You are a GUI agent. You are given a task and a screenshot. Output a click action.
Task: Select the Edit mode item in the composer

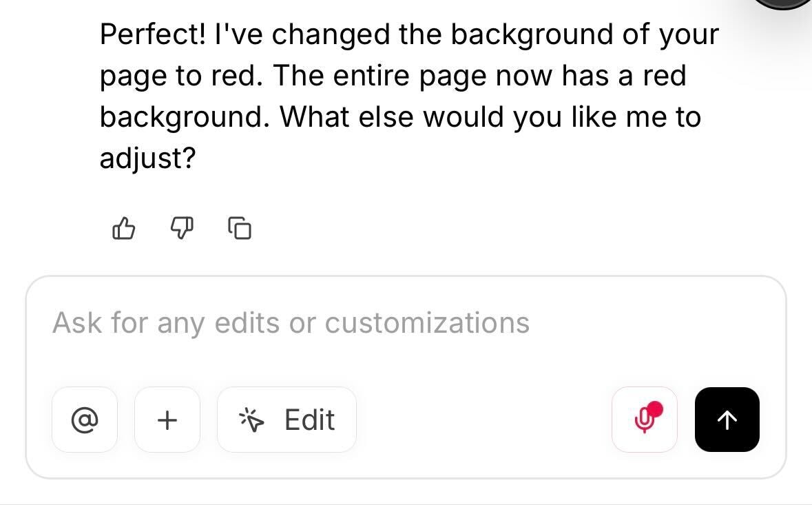[x=287, y=420]
